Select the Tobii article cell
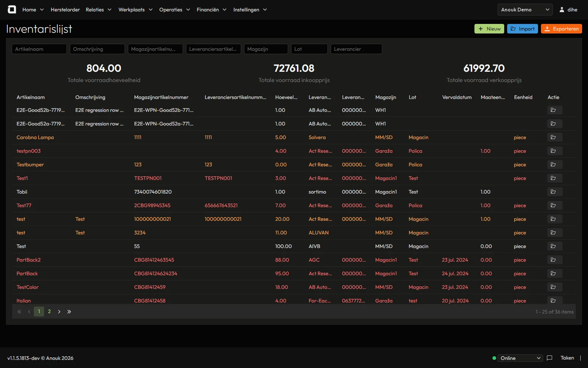This screenshot has width=588, height=368. (x=22, y=192)
